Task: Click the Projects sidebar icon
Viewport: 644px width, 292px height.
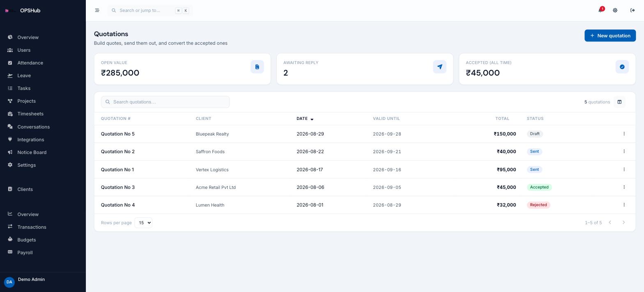Action: click(x=10, y=101)
